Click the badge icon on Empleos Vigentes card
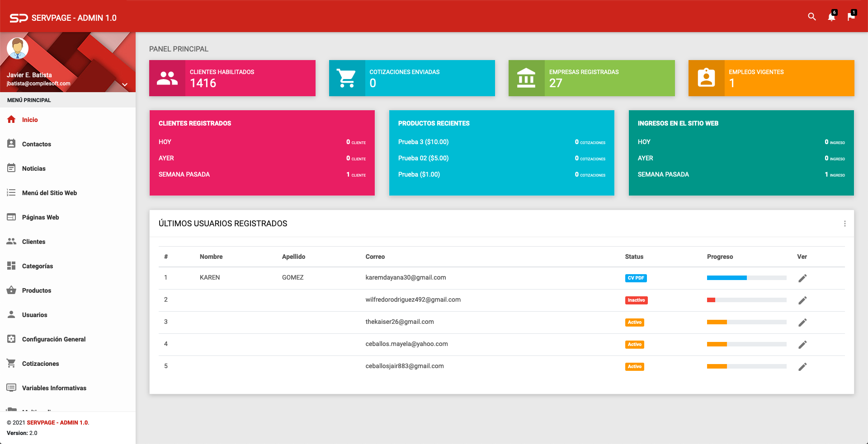868x444 pixels. click(706, 78)
